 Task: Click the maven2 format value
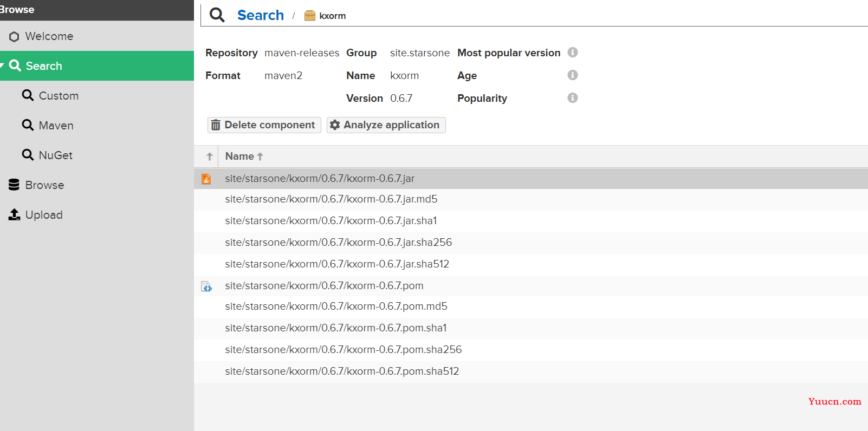click(283, 76)
